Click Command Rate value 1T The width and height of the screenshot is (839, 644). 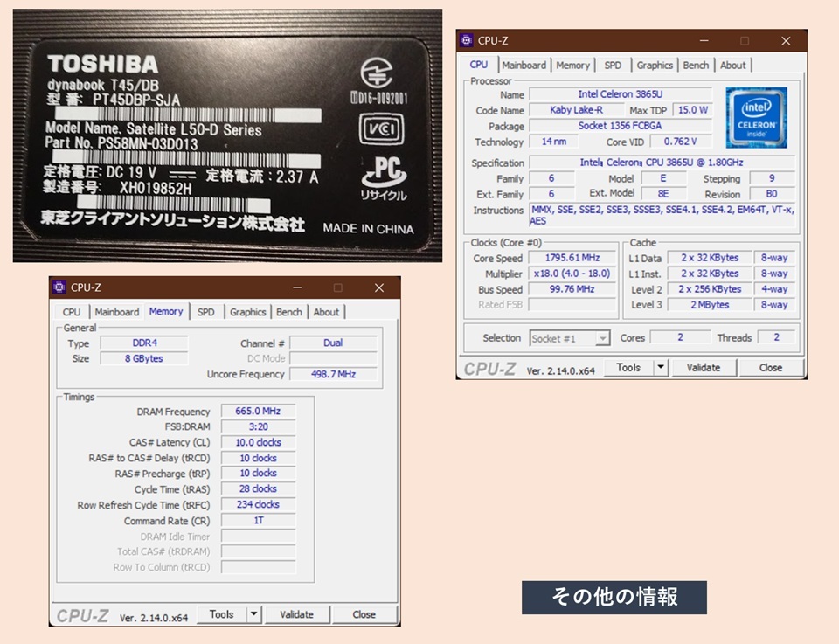coord(258,520)
